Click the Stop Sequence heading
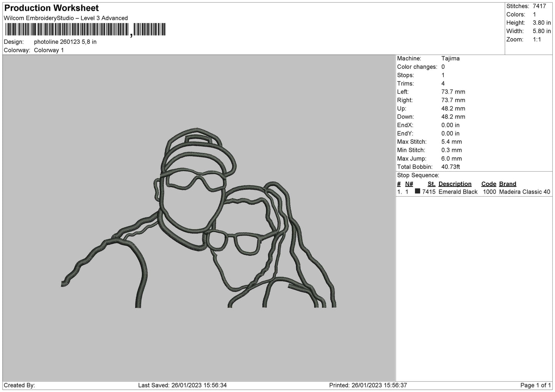 pyautogui.click(x=418, y=175)
